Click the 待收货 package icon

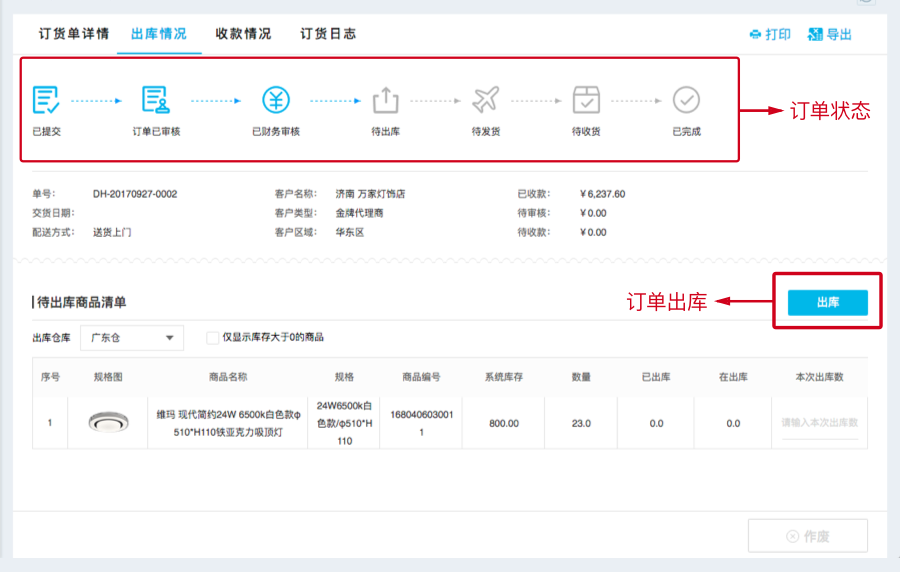(x=586, y=100)
